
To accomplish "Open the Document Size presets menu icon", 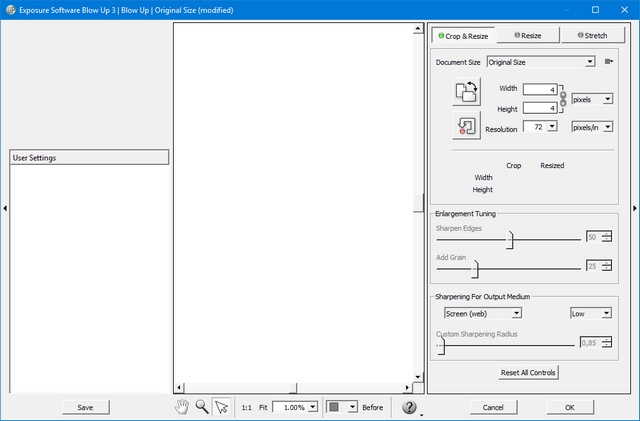I will 608,62.
